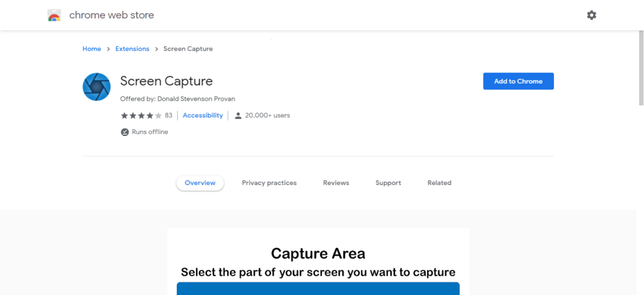Open the Extensions breadcrumb link
Image resolution: width=644 pixels, height=295 pixels.
coord(132,49)
